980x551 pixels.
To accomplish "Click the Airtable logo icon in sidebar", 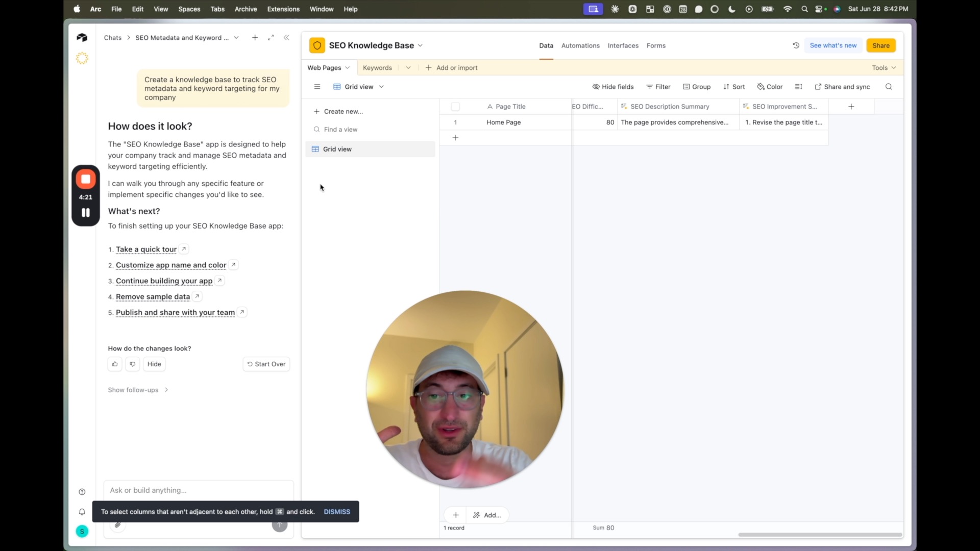I will (82, 37).
